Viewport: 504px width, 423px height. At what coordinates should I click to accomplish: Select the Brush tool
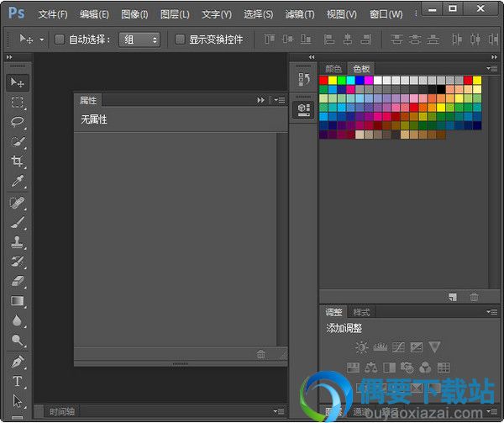pyautogui.click(x=18, y=223)
